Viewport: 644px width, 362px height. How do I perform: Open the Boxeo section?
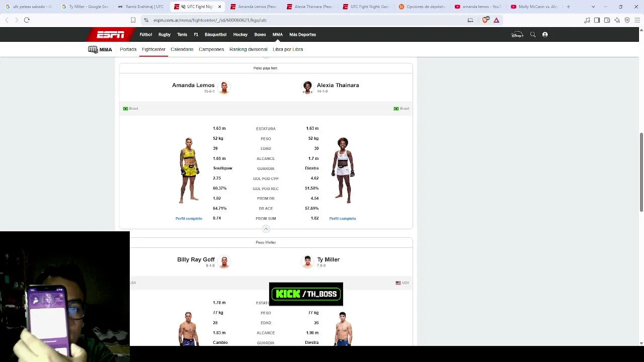[260, 35]
